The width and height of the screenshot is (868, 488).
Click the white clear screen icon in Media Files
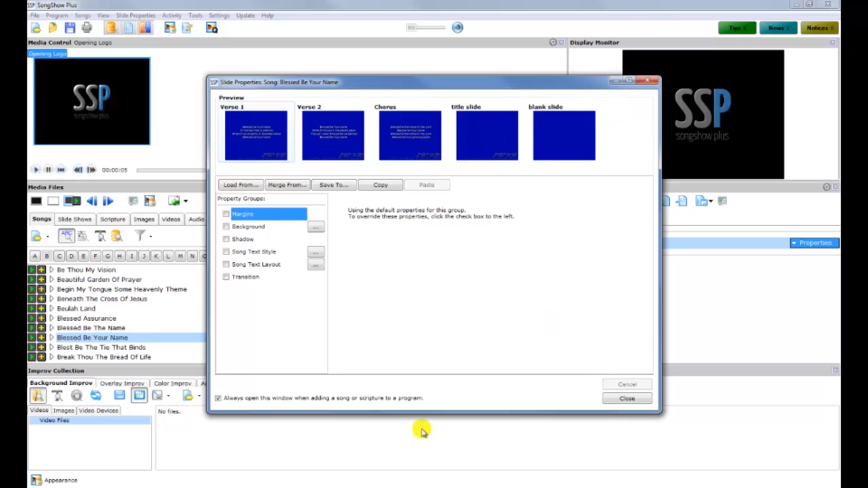tap(53, 201)
